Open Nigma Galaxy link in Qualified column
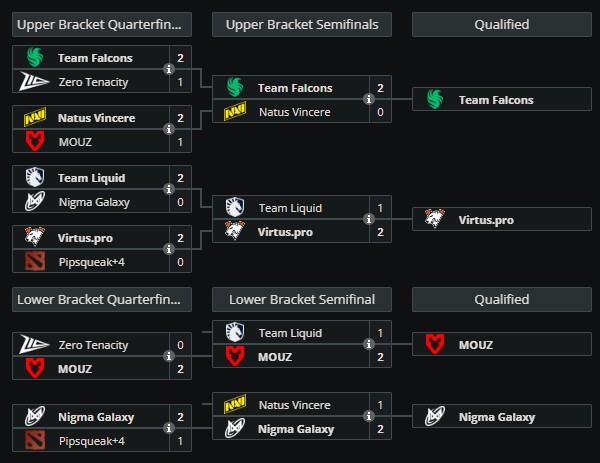 [x=497, y=417]
